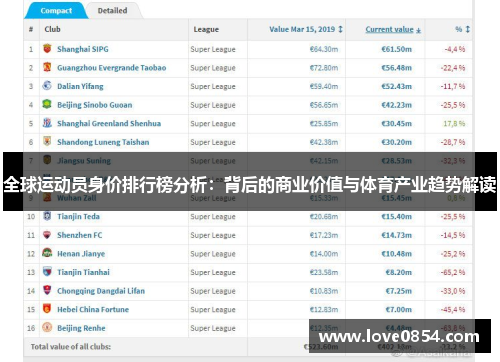The image size is (500, 362).
Task: Switch to the Detailed tab
Action: tap(112, 11)
